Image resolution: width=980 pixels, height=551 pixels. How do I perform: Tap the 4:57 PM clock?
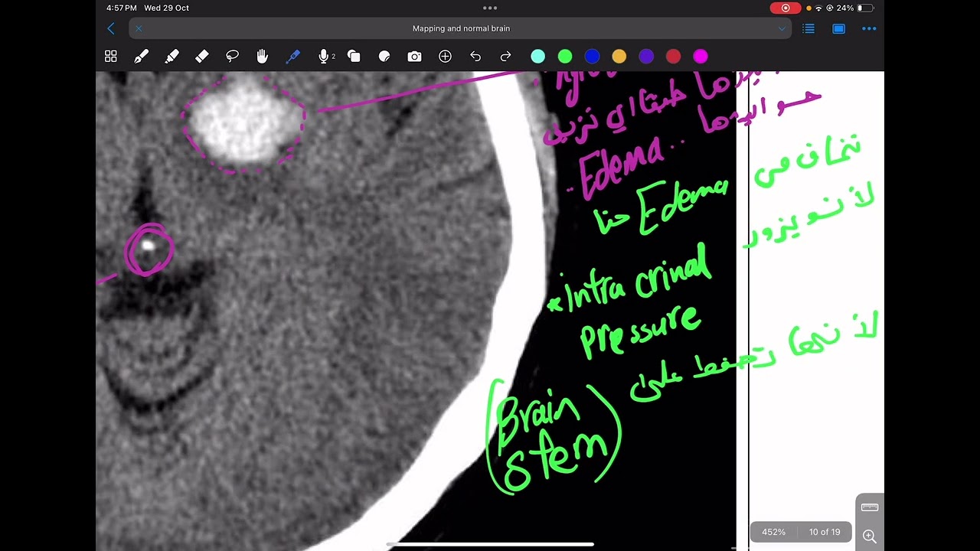click(122, 8)
